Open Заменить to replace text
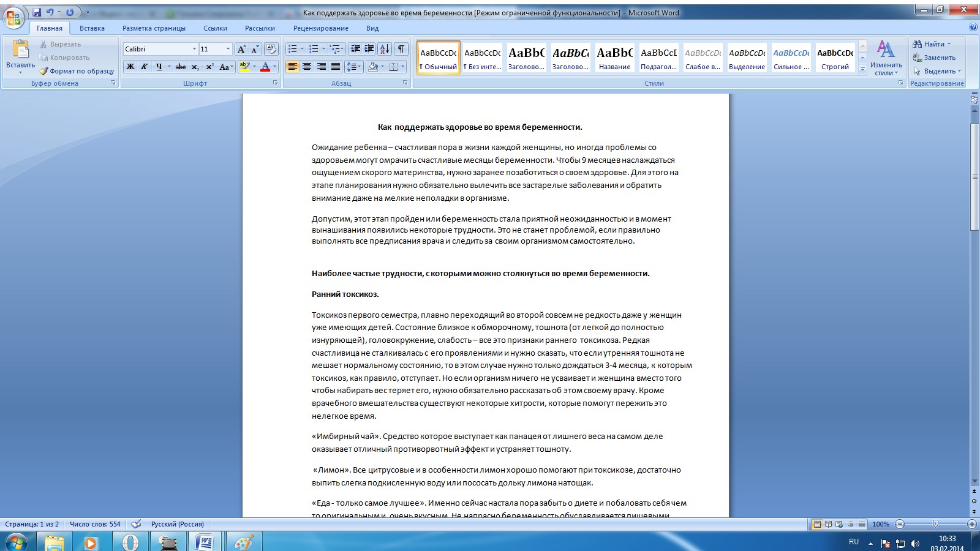Screen dimensions: 980x551 click(x=934, y=58)
